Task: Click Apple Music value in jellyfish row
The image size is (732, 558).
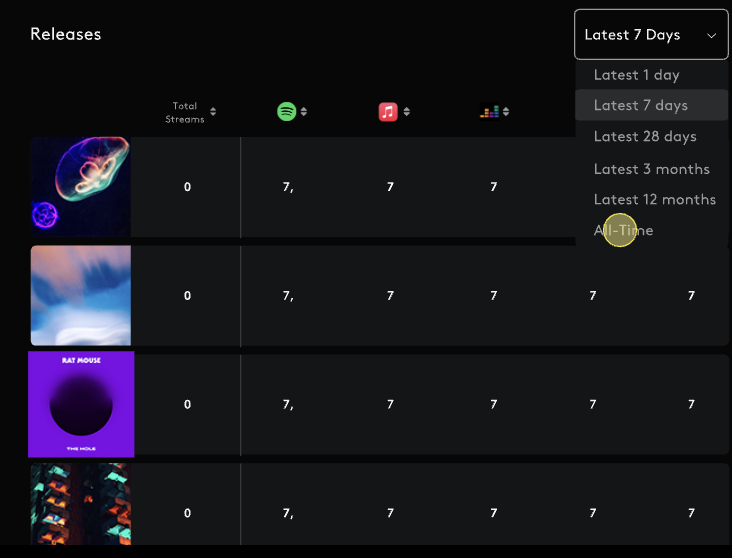Action: 390,187
